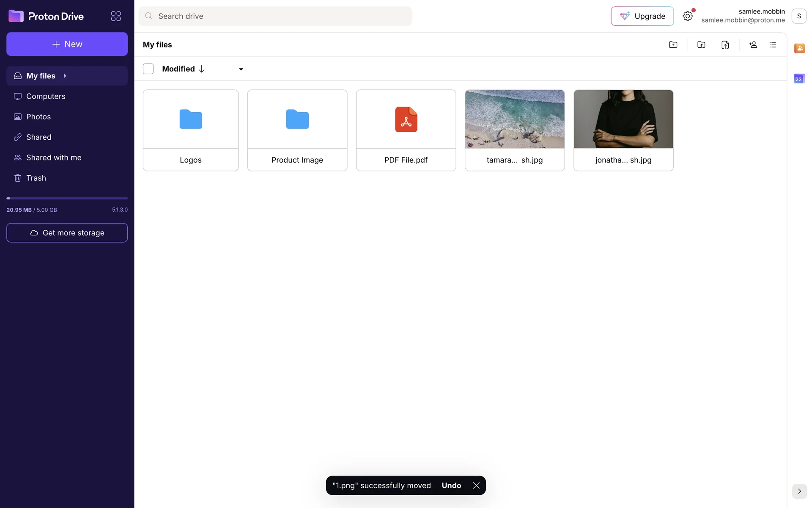This screenshot has width=812, height=508.
Task: Open Shared with me section
Action: click(54, 157)
